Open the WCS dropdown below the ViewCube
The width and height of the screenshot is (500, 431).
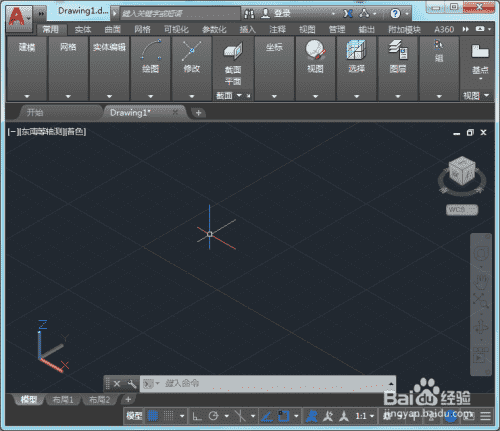point(462,210)
